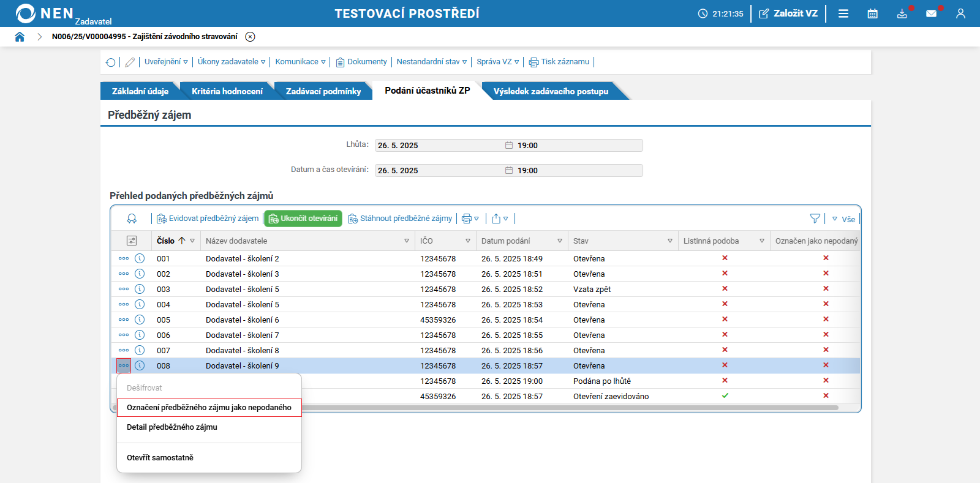The width and height of the screenshot is (980, 483).
Task: Close the N006/25/V00004995 breadcrumb tab
Action: coord(250,37)
